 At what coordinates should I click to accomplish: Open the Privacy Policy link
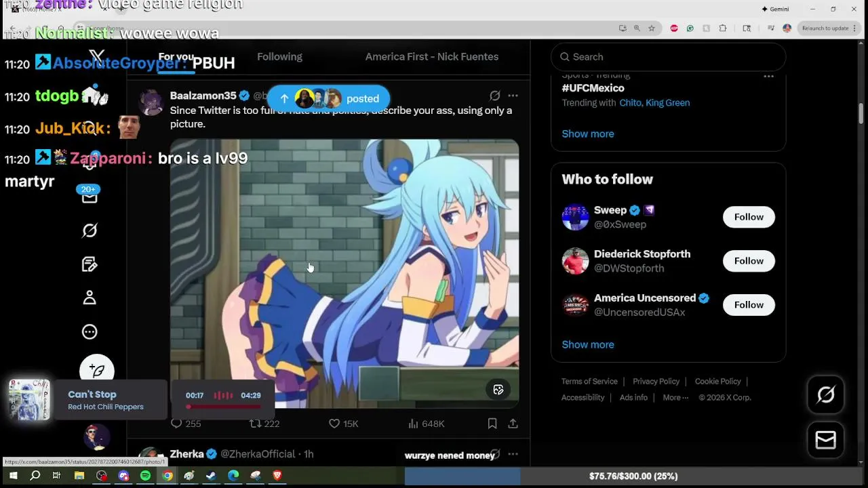(x=656, y=382)
